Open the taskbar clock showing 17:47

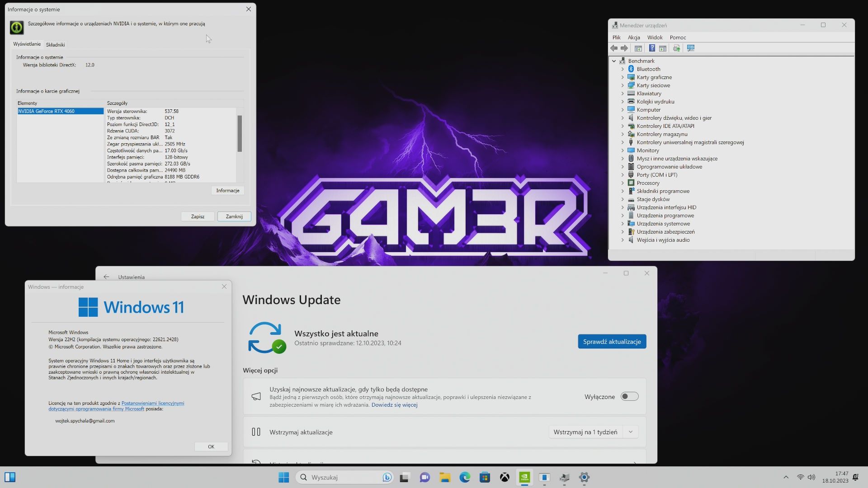point(835,477)
